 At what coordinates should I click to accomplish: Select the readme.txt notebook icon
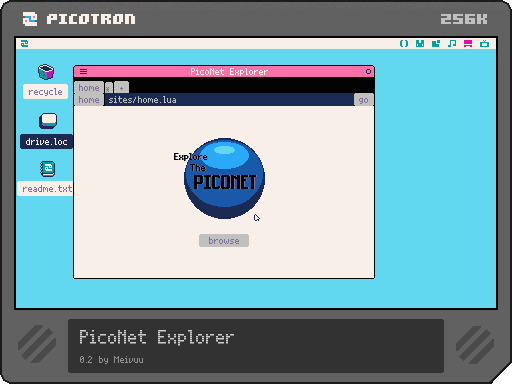48,169
